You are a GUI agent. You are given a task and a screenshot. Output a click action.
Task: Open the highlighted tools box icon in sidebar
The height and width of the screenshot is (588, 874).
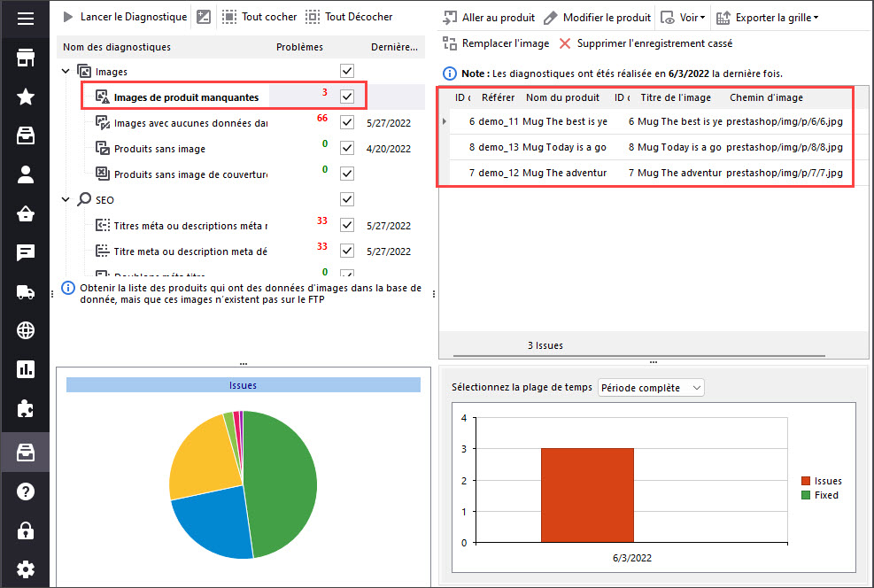pos(25,453)
